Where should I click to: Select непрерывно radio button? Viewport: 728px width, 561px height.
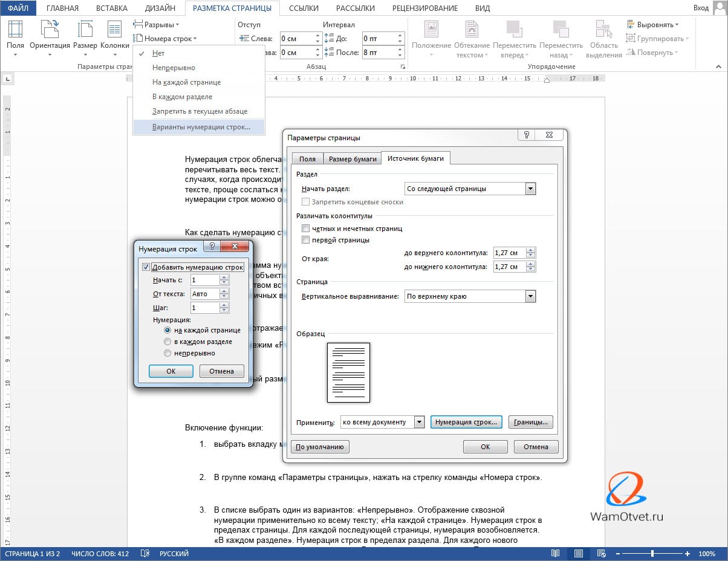tap(167, 353)
